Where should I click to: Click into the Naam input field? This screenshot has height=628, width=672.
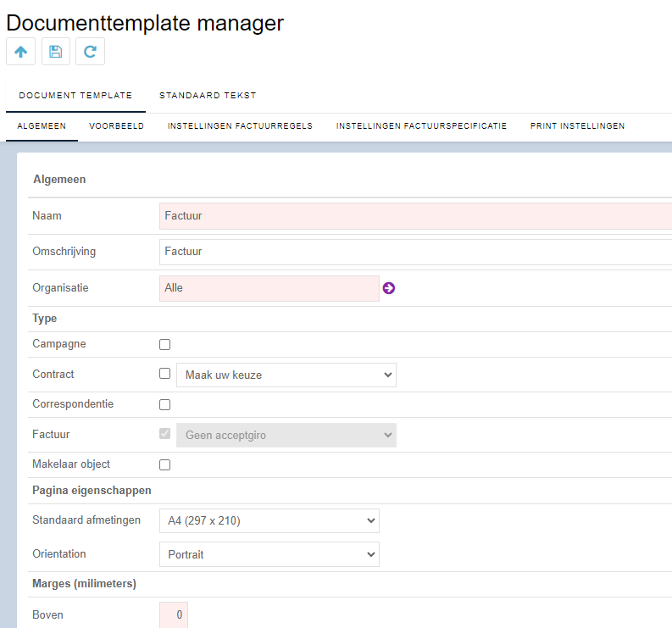(x=416, y=216)
